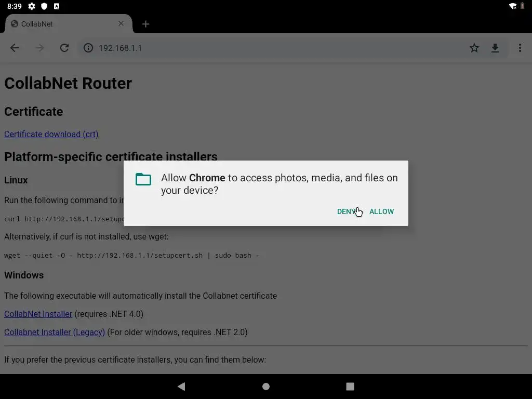This screenshot has height=399, width=532.
Task: Click the folder icon in the dialog
Action: click(x=143, y=179)
